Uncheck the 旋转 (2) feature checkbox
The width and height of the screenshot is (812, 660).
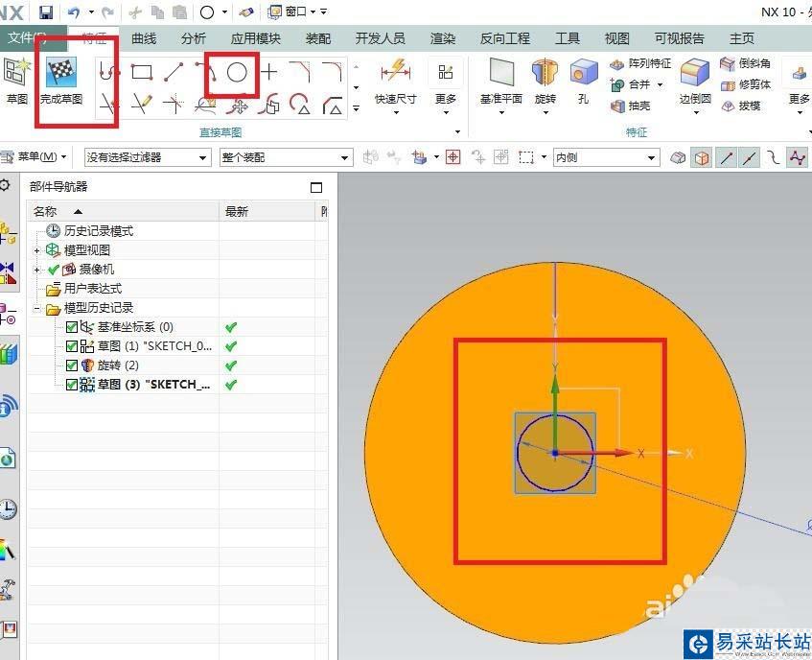72,365
